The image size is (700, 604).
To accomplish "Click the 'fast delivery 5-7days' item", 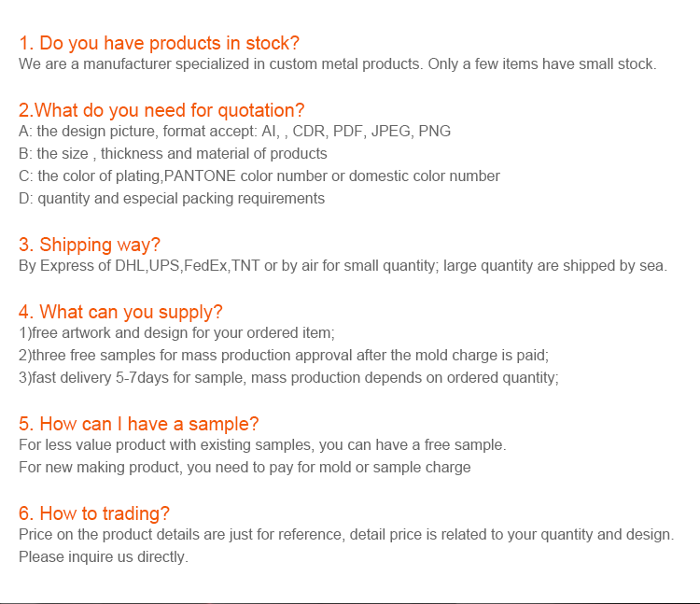I will [x=288, y=378].
